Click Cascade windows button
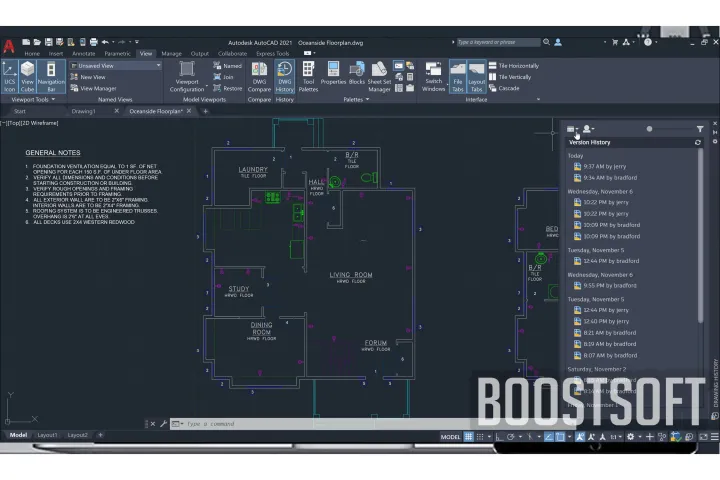This screenshot has height=480, width=720. 504,88
